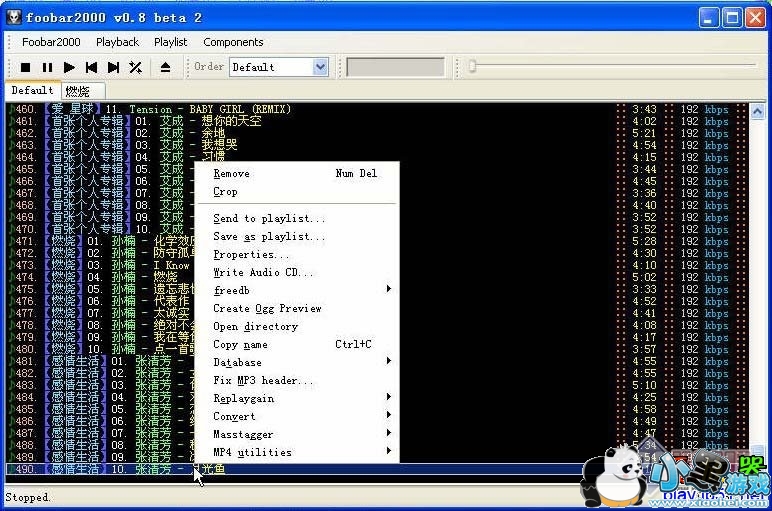Click the Pause button in toolbar
This screenshot has width=772, height=511.
pos(47,67)
